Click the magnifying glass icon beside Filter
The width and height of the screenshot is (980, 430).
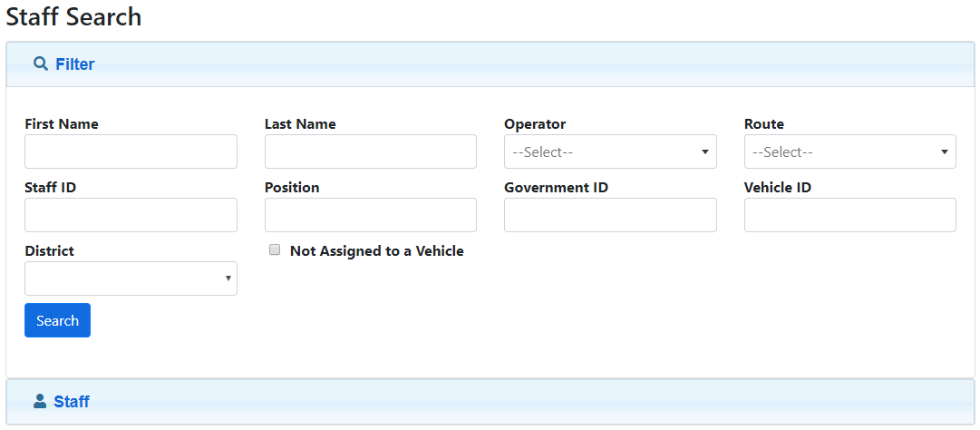[x=40, y=64]
